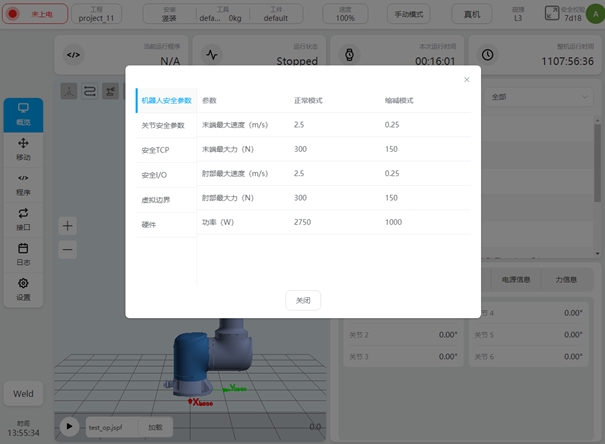Click the plus zoom-in icon in 3D view

[68, 225]
